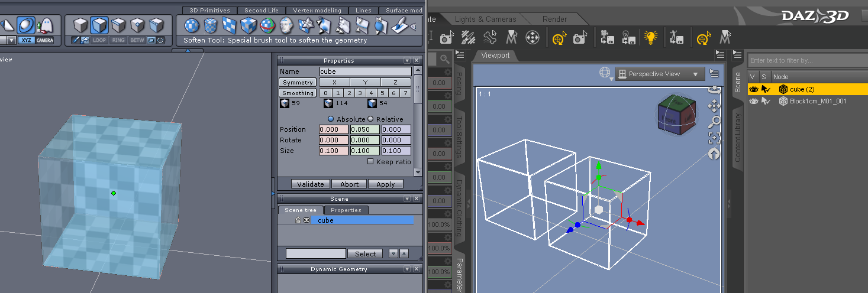Open the Vertex modeling tab
This screenshot has width=868, height=293.
(x=317, y=10)
